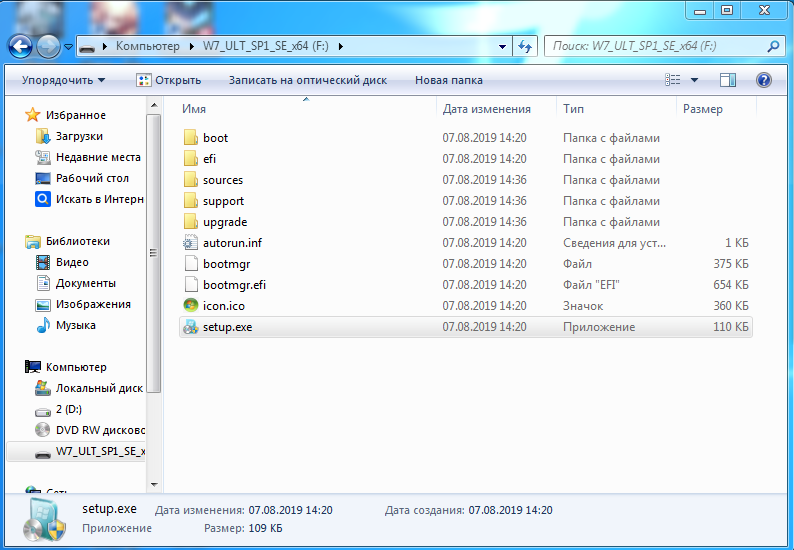Select the 'boot' folder icon
Screen dimensions: 794x550
tap(190, 138)
